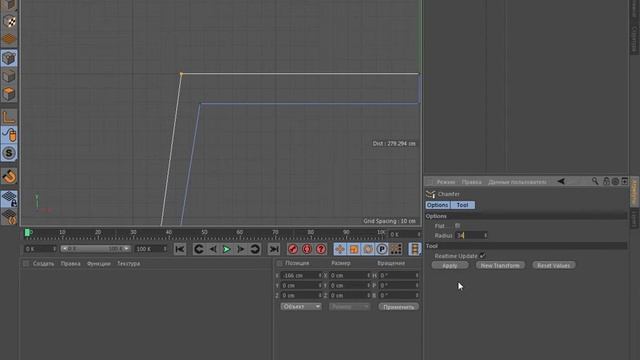Open the filmstrip scheme settings icon
Viewport: 640px width, 360px height.
415,249
